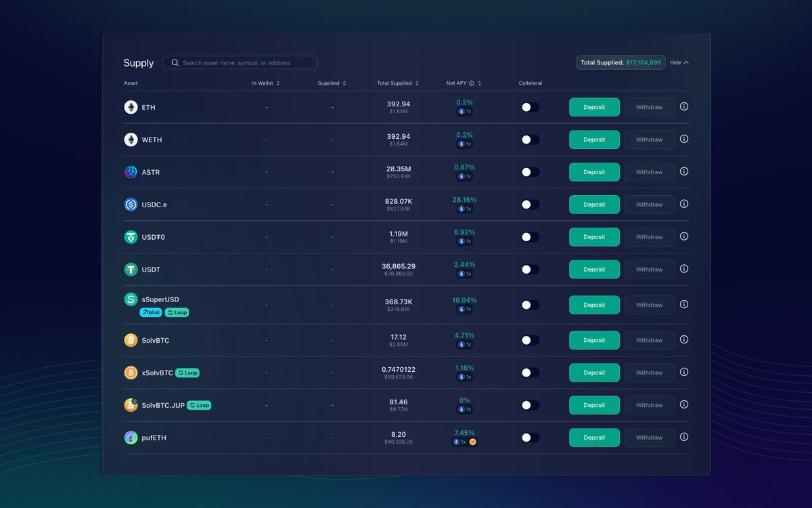Click the ASTR token icon
Screen dimensions: 812x508
[x=130, y=171]
